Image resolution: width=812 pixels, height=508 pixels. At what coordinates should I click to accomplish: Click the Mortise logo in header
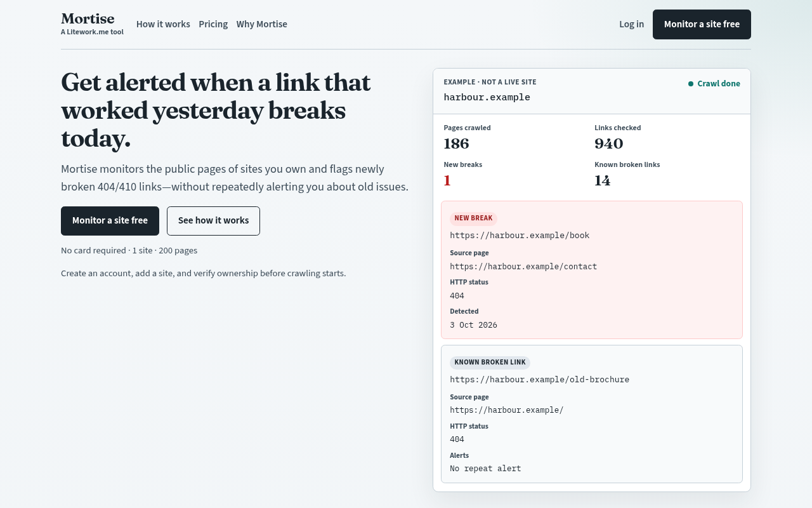pos(88,18)
